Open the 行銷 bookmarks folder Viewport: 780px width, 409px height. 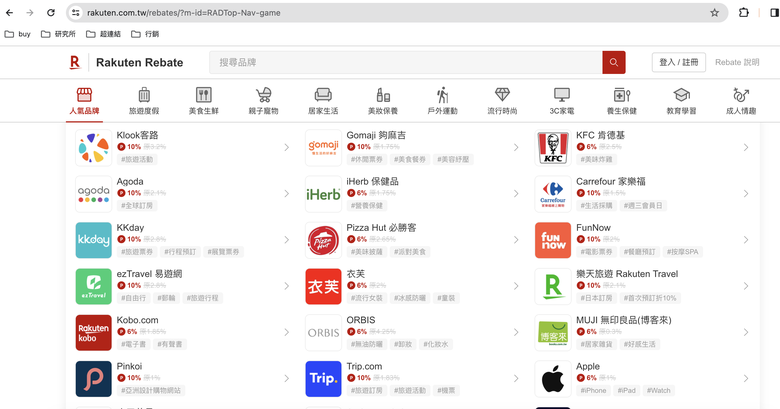tap(145, 34)
